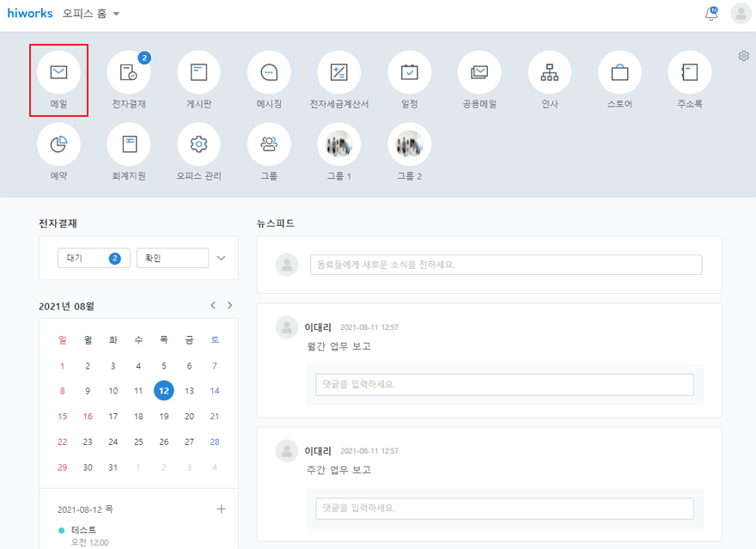The height and width of the screenshot is (549, 756).
Task: Click comment field under 주간 업무 보고
Action: [x=505, y=509]
